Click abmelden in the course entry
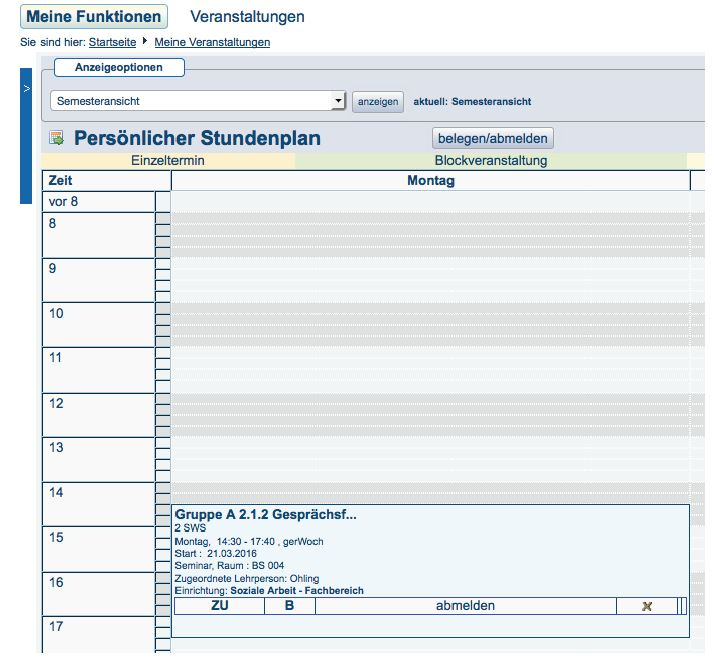The image size is (714, 658). pos(465,606)
